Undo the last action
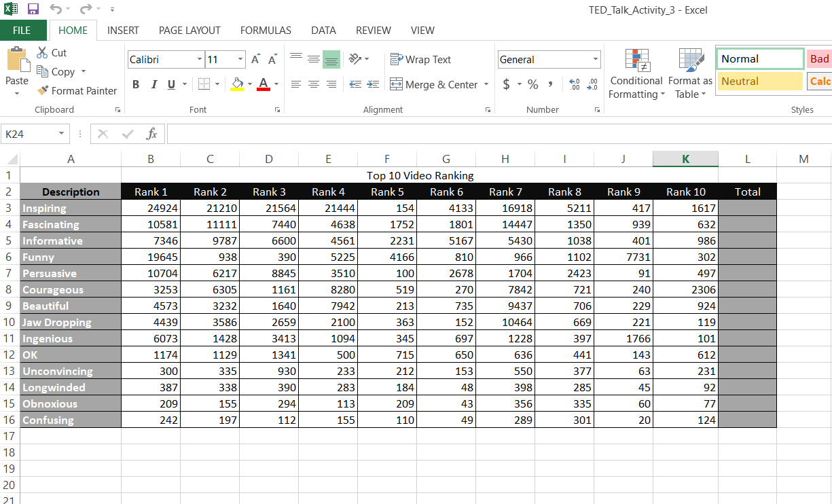 coord(56,10)
